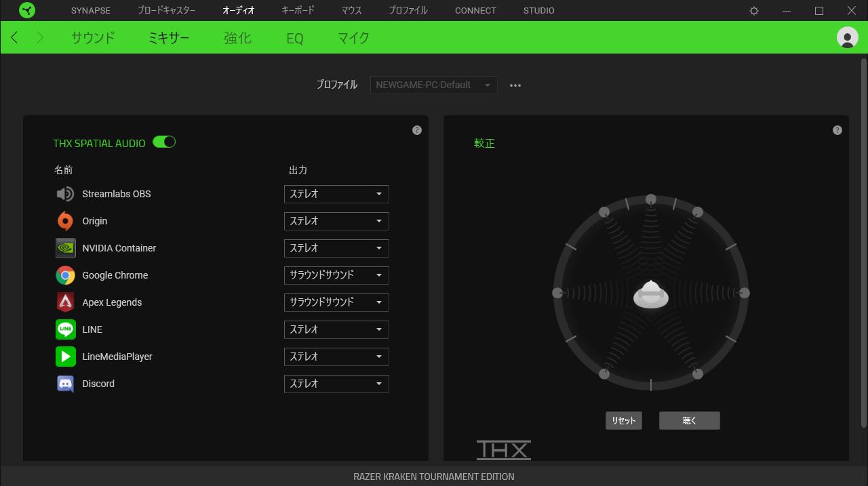Open settings gear icon

[x=754, y=11]
